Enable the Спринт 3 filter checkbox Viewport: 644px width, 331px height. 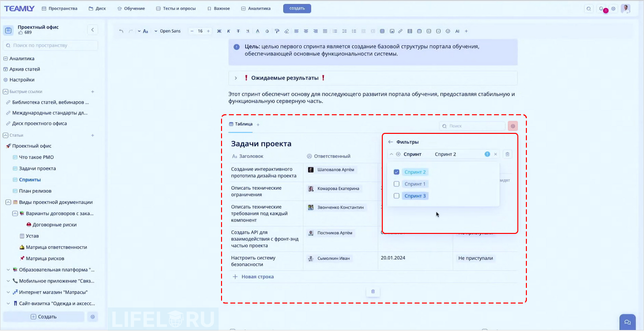pyautogui.click(x=396, y=196)
